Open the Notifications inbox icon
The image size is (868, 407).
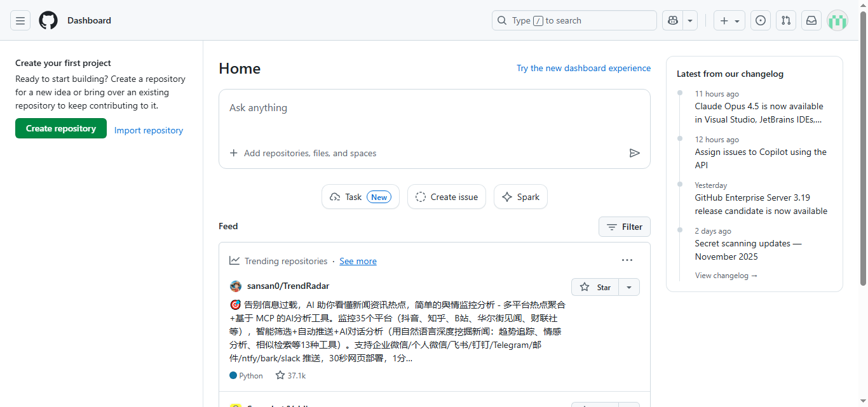[x=811, y=20]
